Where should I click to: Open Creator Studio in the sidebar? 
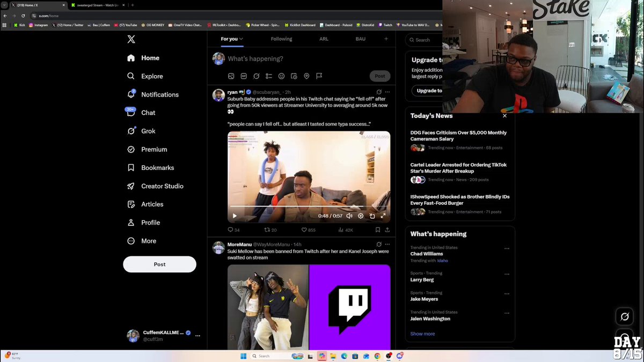(155, 186)
